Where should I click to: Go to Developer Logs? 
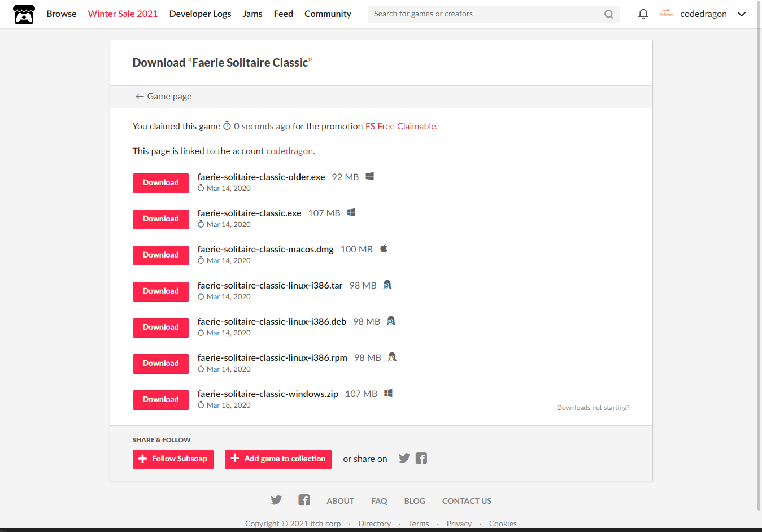200,14
